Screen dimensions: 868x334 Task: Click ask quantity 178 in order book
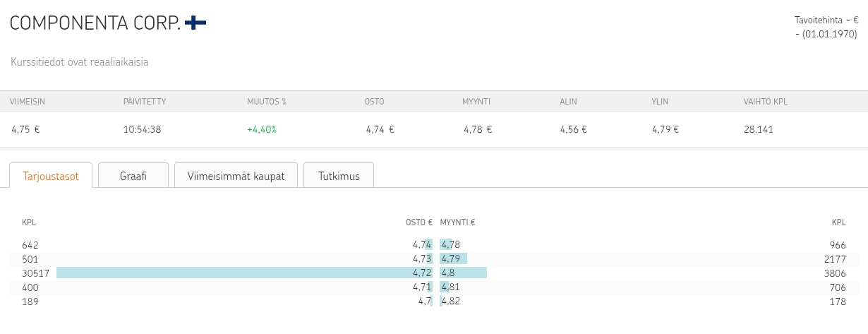click(x=838, y=302)
